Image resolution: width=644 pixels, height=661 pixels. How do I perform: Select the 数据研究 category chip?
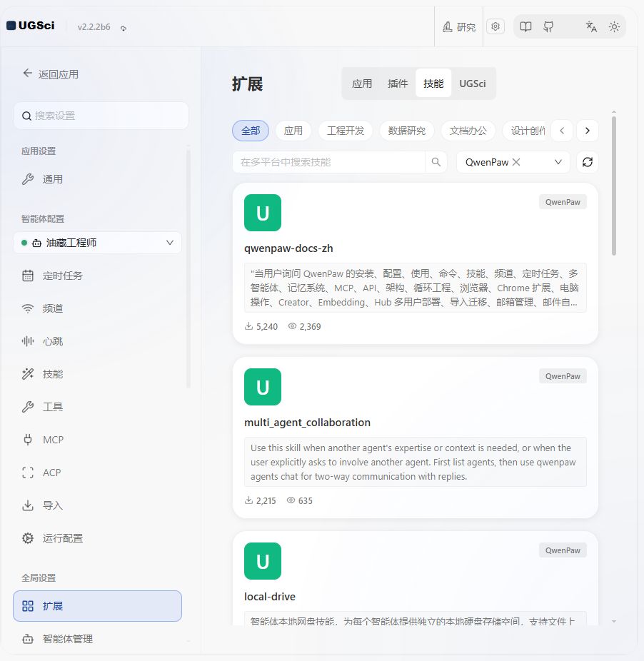pyautogui.click(x=406, y=131)
